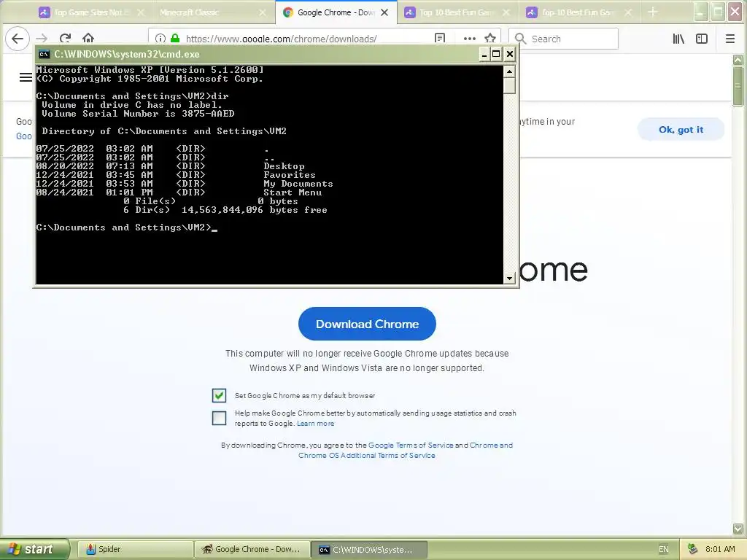Screen dimensions: 747x560
Task: Bookmark this page with the star
Action: point(489,39)
